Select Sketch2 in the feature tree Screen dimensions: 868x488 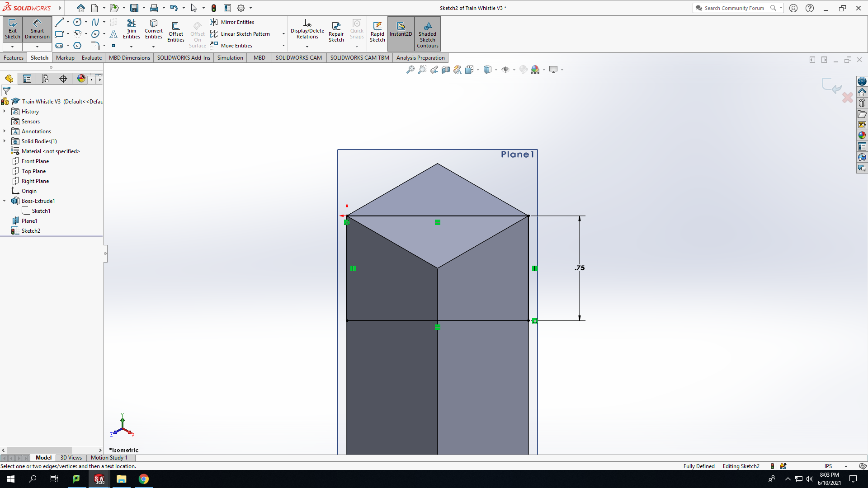pyautogui.click(x=31, y=230)
